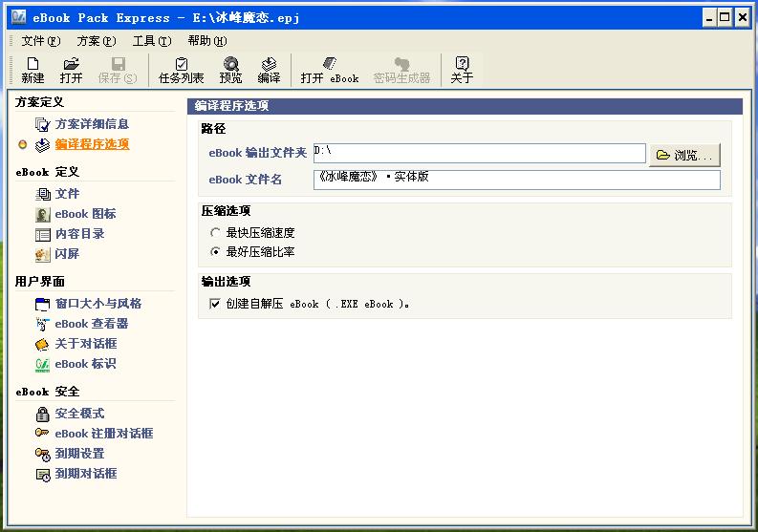Click the 新建 (New) toolbar icon
Screen dimensions: 758x532
click(x=32, y=63)
